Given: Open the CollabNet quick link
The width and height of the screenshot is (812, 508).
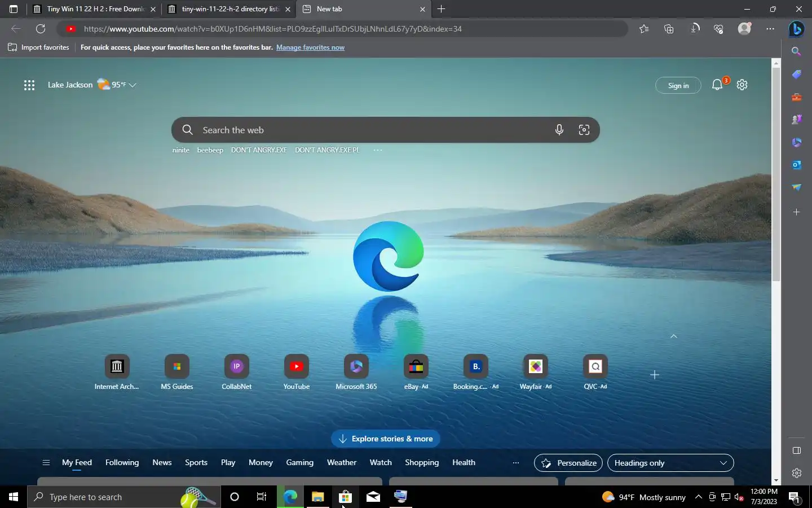Looking at the screenshot, I should 236,373.
